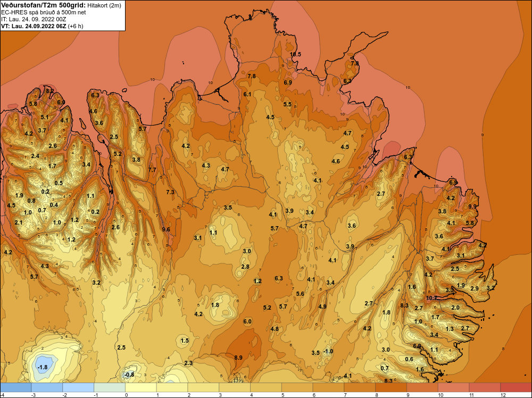This screenshot has width=532, height=398.
Task: Click the '-0.8' temperature value
Action: tap(129, 375)
